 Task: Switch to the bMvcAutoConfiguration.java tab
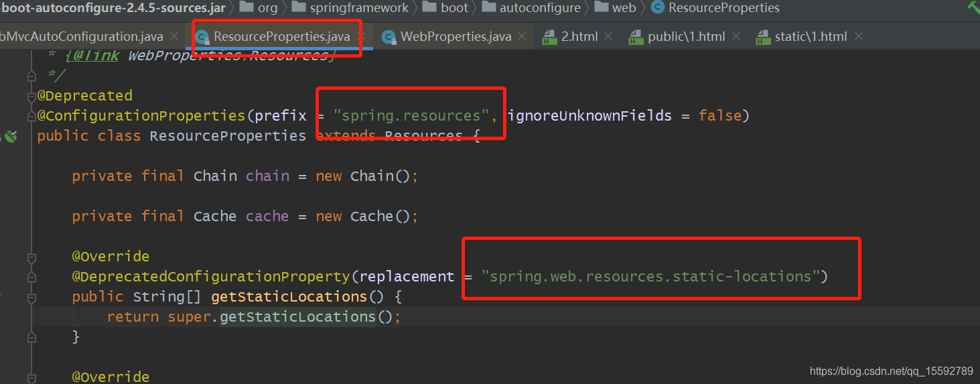point(82,37)
